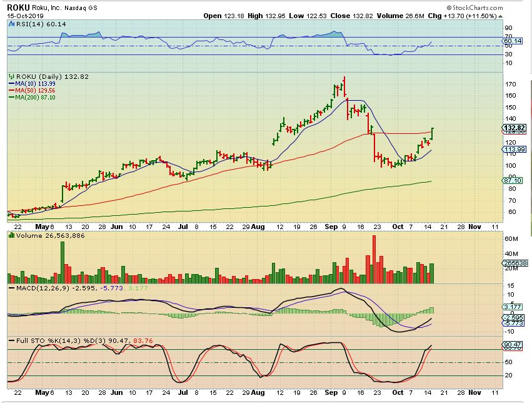Viewport: 532px width, 403px height.
Task: Click the 'Roku, Inc.' company name
Action: click(x=46, y=8)
